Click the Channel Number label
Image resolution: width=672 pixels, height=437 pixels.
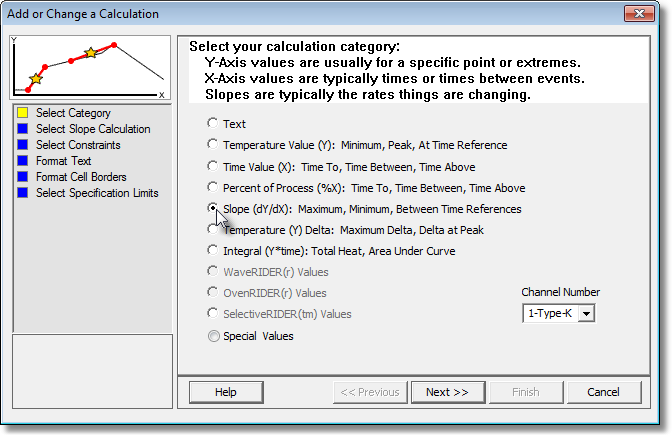(x=561, y=292)
